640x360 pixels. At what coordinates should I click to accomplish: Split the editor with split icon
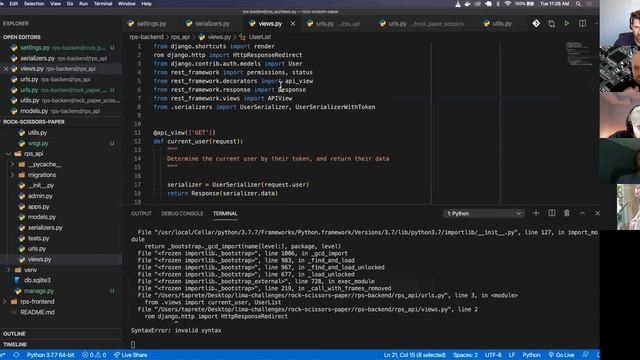click(x=582, y=24)
